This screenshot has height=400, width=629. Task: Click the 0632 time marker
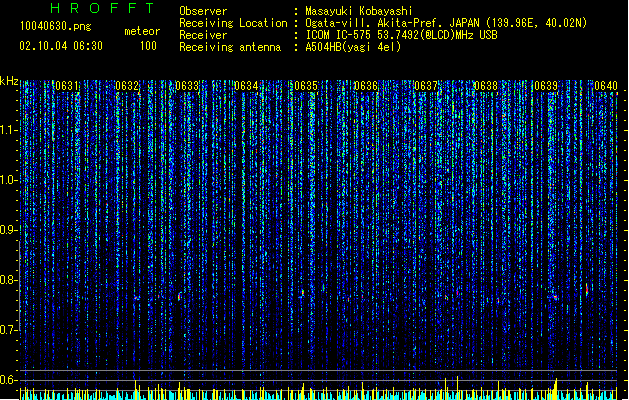(127, 86)
